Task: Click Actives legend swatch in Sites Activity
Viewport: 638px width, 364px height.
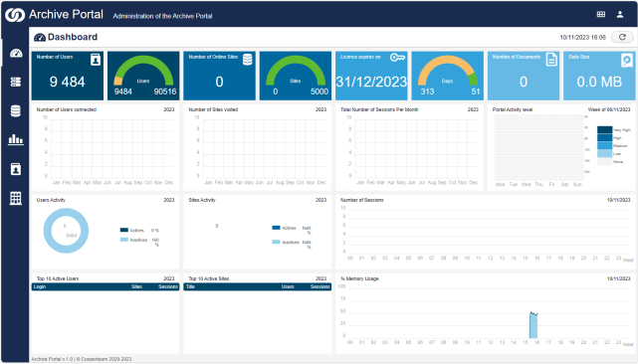Action: [276, 228]
